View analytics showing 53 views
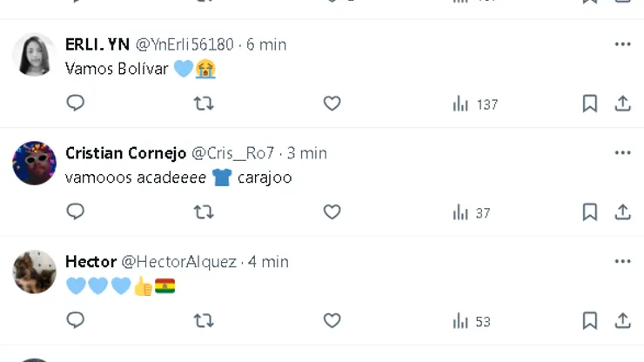The image size is (644, 362). pos(472,322)
